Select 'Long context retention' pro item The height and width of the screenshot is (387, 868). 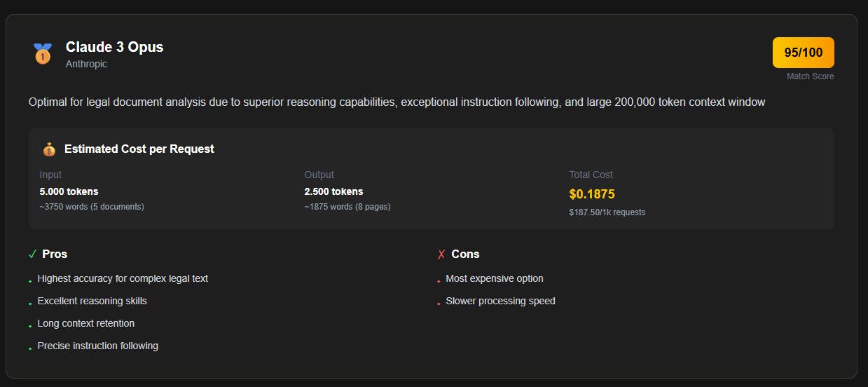85,323
